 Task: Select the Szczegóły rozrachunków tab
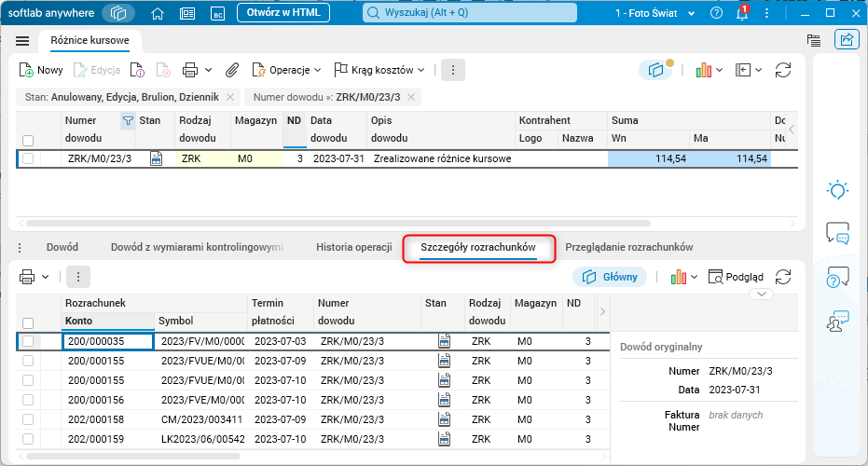coord(478,247)
